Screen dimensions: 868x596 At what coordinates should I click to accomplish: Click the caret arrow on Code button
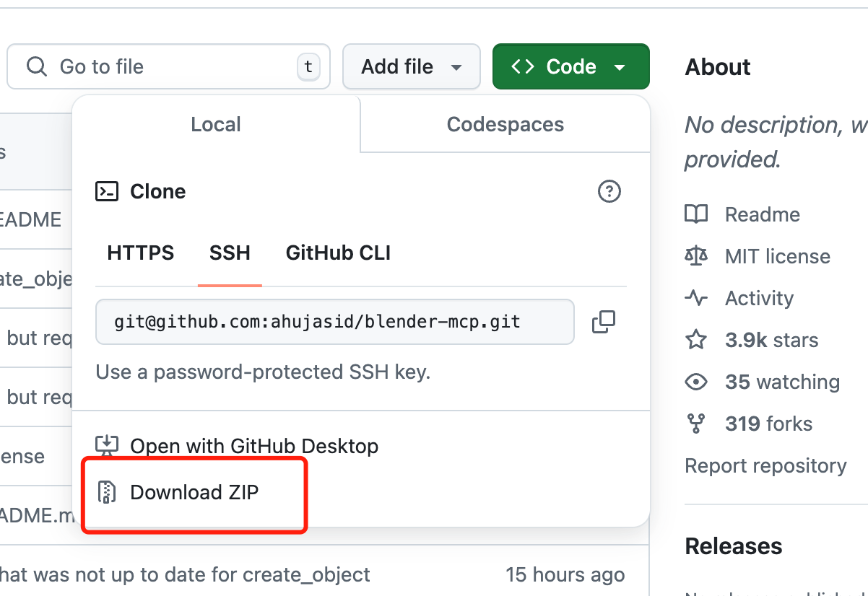620,68
